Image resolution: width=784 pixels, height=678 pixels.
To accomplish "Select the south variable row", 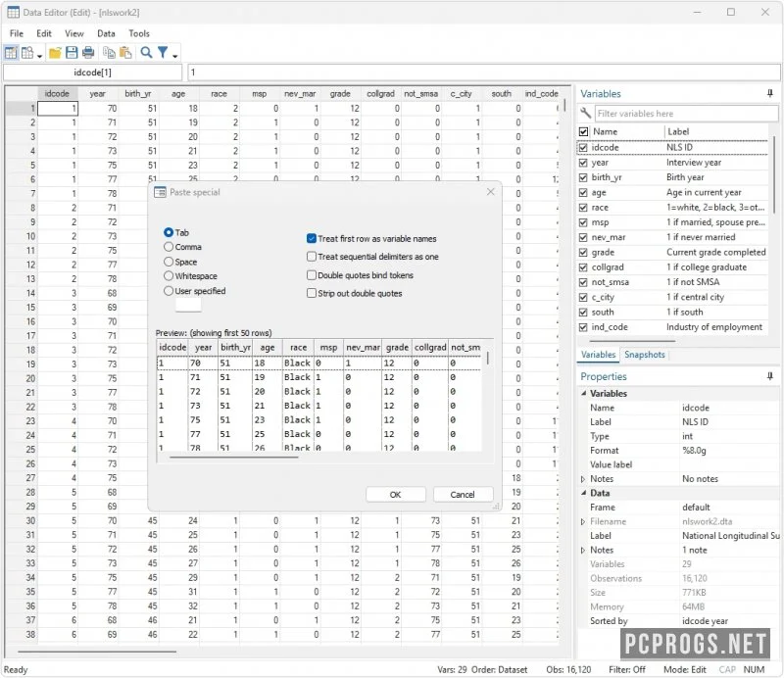I will [x=672, y=312].
